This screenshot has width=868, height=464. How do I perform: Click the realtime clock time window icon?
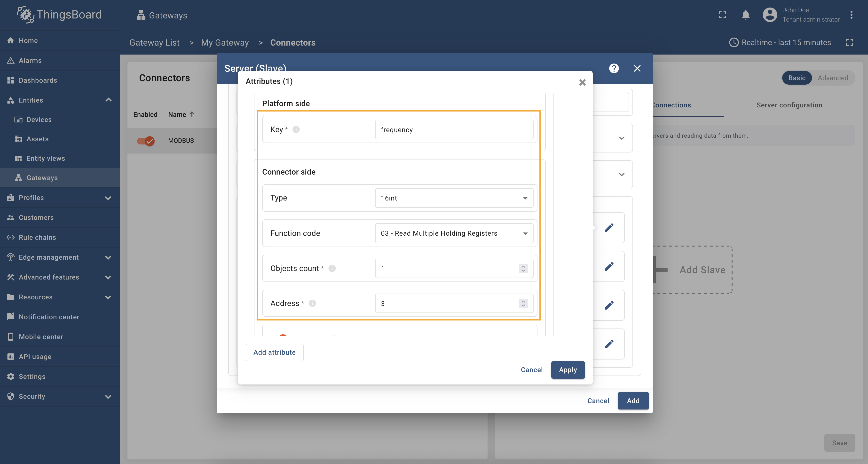tap(734, 42)
